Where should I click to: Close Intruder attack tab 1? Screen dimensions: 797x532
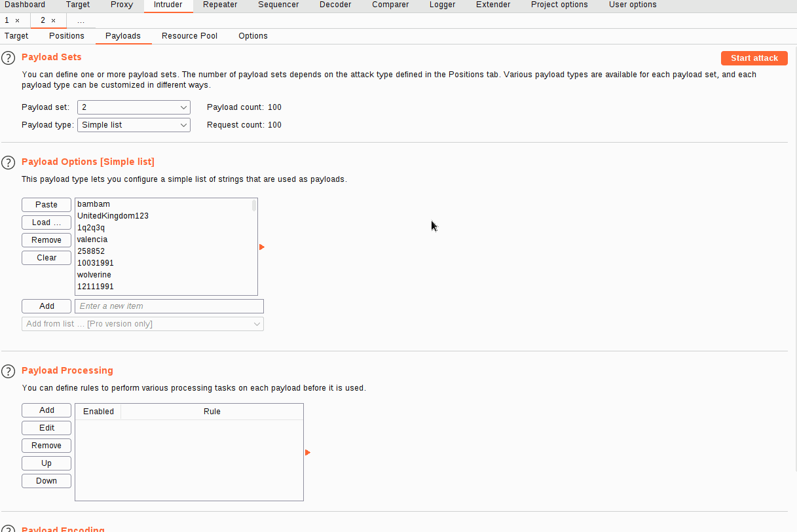(18, 21)
